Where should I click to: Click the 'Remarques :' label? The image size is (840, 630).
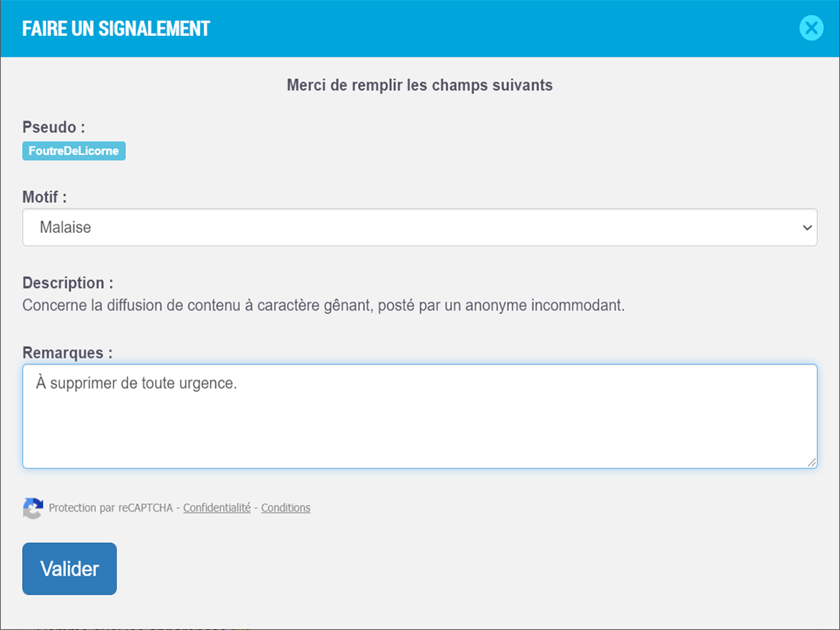click(x=67, y=353)
